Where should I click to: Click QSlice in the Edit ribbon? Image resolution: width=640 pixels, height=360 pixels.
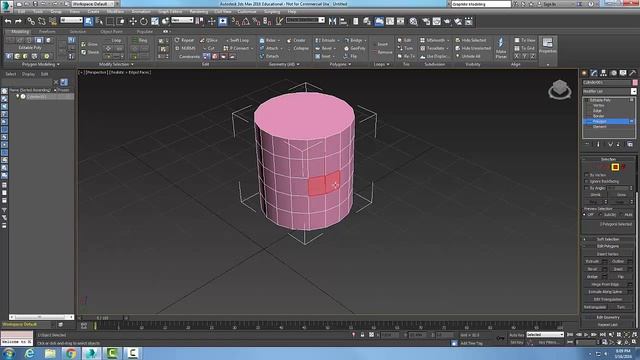[x=209, y=40]
